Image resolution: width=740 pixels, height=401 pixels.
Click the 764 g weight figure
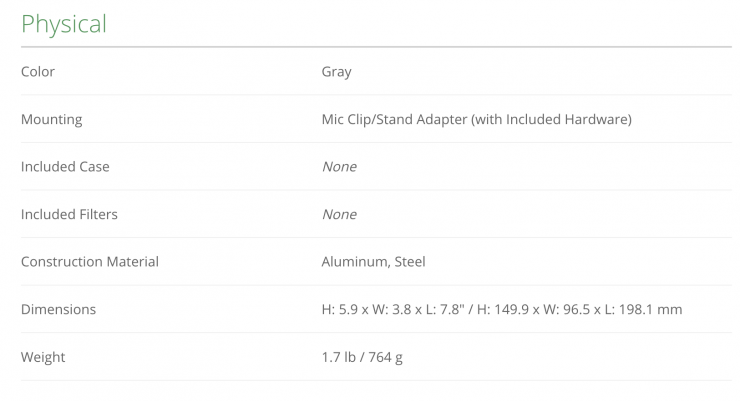pyautogui.click(x=385, y=357)
